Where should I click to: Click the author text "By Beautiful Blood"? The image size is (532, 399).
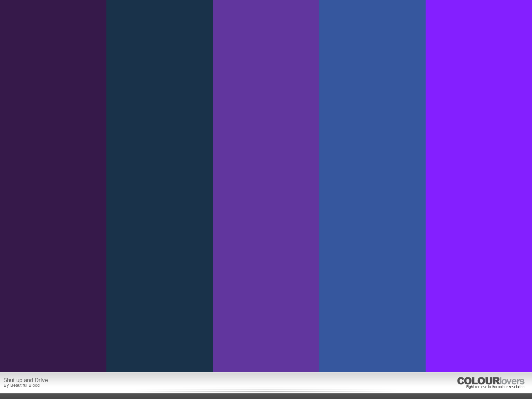pyautogui.click(x=22, y=385)
